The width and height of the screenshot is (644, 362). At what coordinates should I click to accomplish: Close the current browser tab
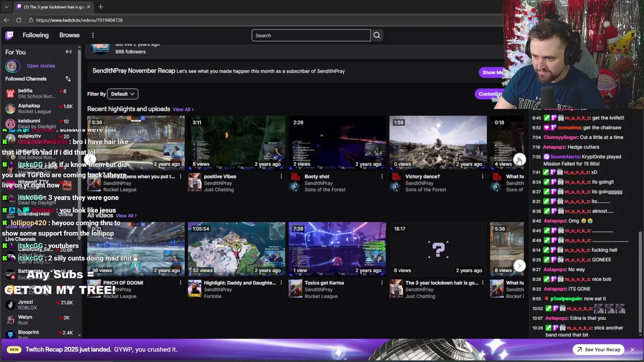89,7
